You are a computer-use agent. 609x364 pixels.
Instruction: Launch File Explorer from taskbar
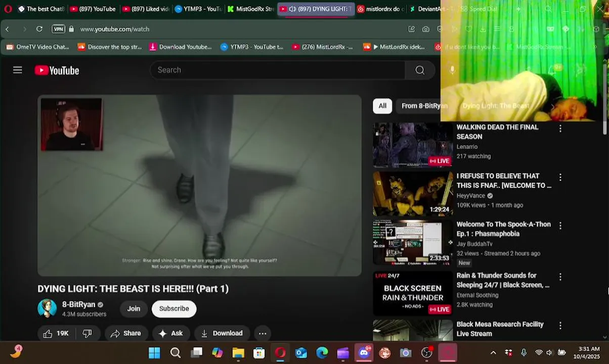click(x=238, y=353)
